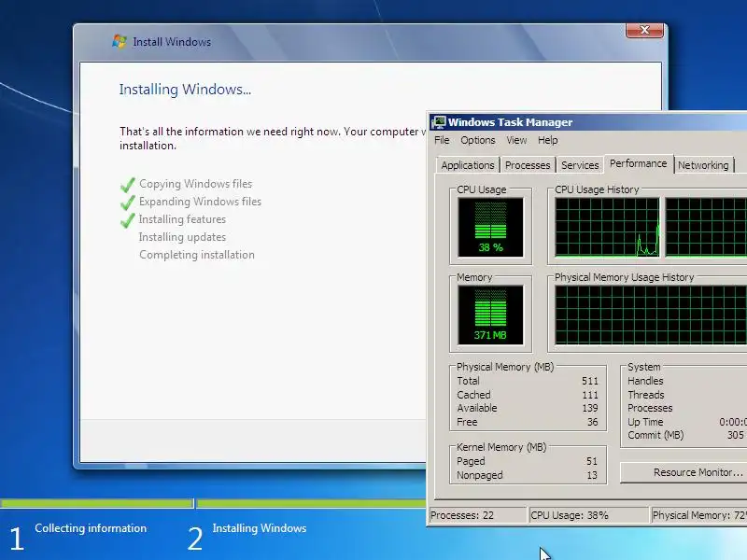
Task: Click the Physical Memory 'Total' row
Action: (x=528, y=381)
